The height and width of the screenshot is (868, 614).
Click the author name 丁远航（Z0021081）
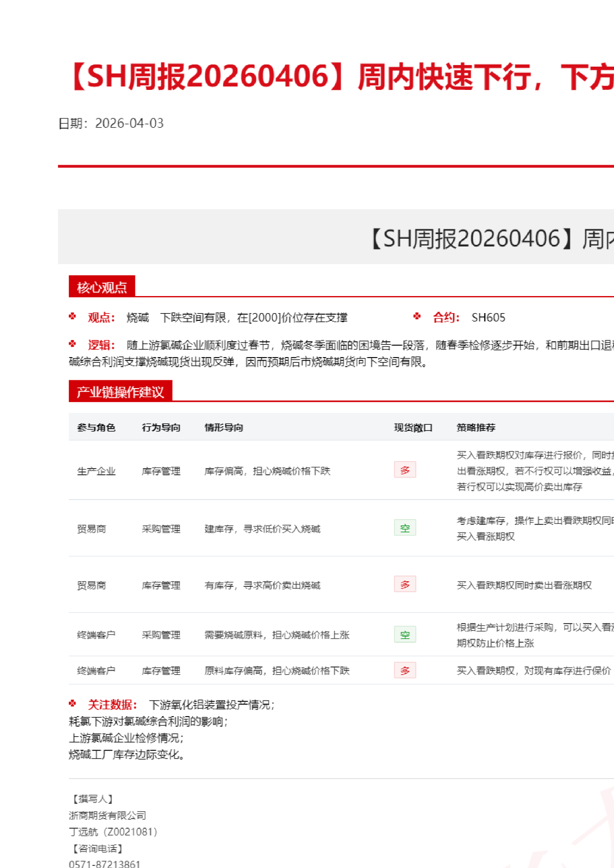click(113, 832)
